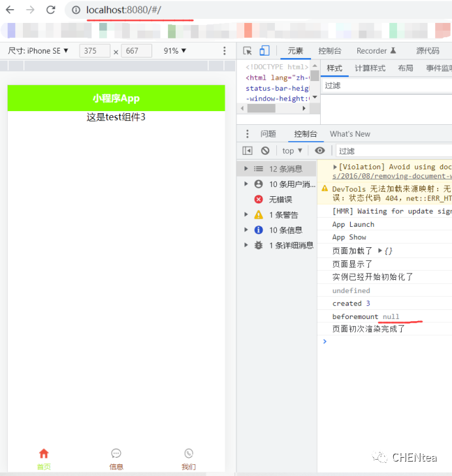
Task: Tap the 首页 home tab icon
Action: click(44, 454)
